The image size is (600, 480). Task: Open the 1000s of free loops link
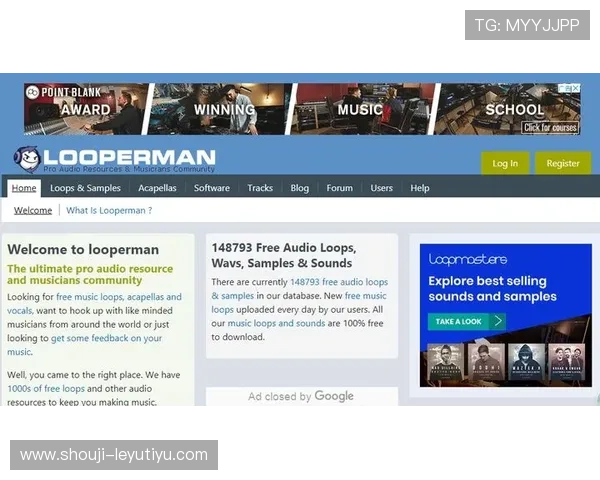tap(46, 389)
